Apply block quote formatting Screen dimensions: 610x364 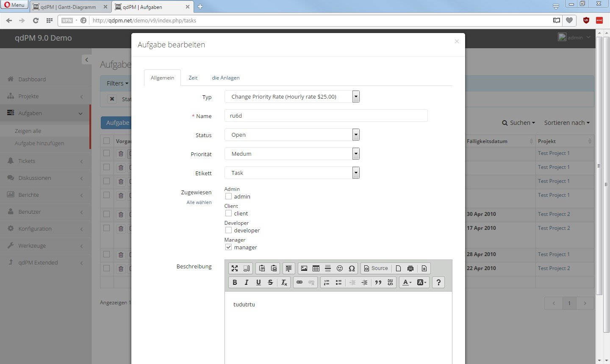(x=378, y=282)
